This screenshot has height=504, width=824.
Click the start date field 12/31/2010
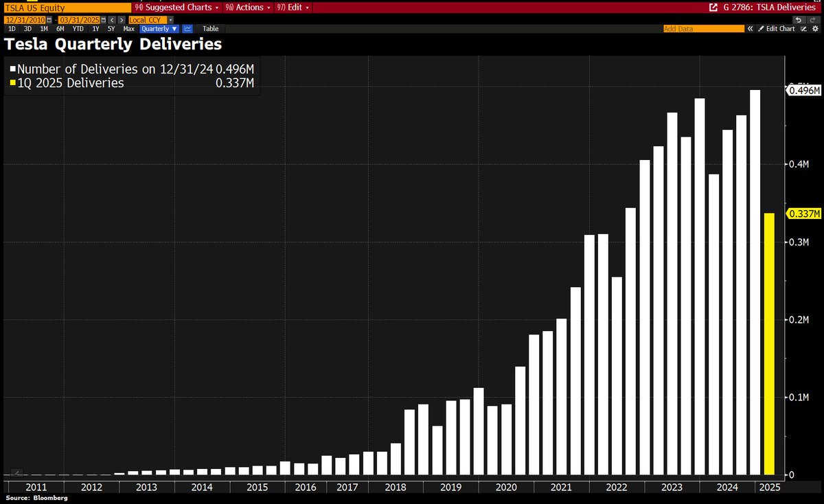pos(25,20)
